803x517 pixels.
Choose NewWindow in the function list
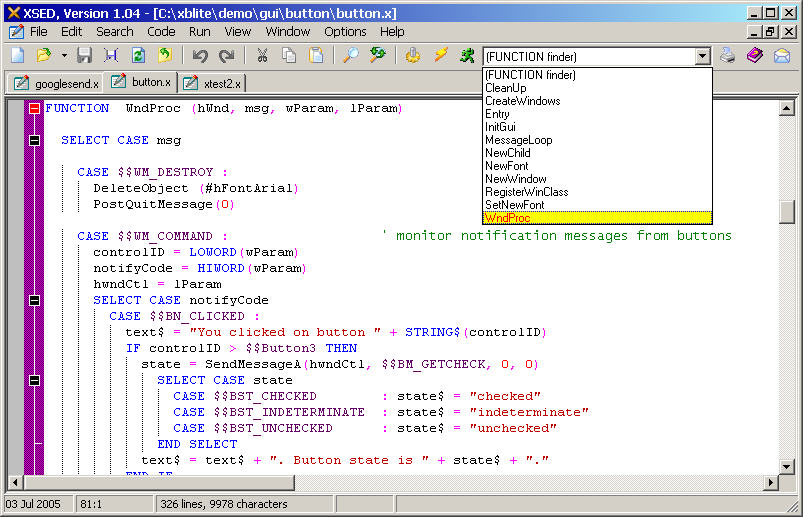click(x=597, y=179)
